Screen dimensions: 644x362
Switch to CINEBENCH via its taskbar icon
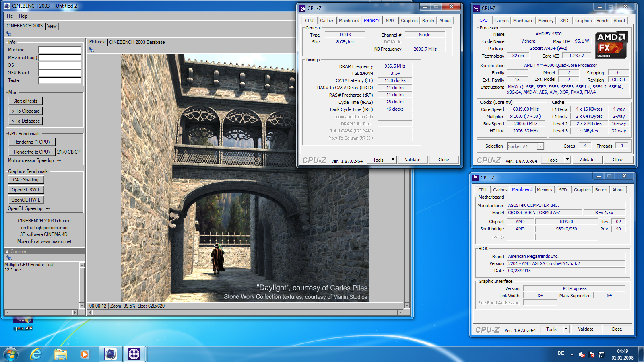click(x=110, y=354)
